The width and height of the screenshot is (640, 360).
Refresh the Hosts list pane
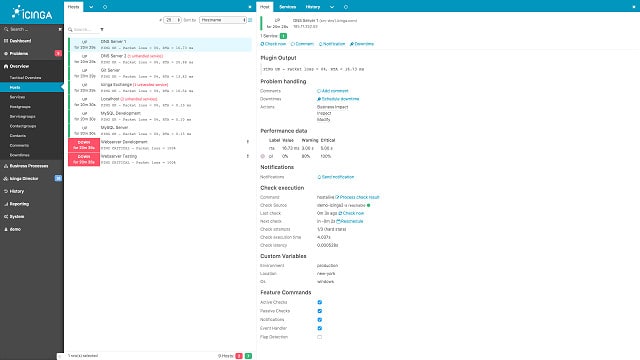click(105, 7)
